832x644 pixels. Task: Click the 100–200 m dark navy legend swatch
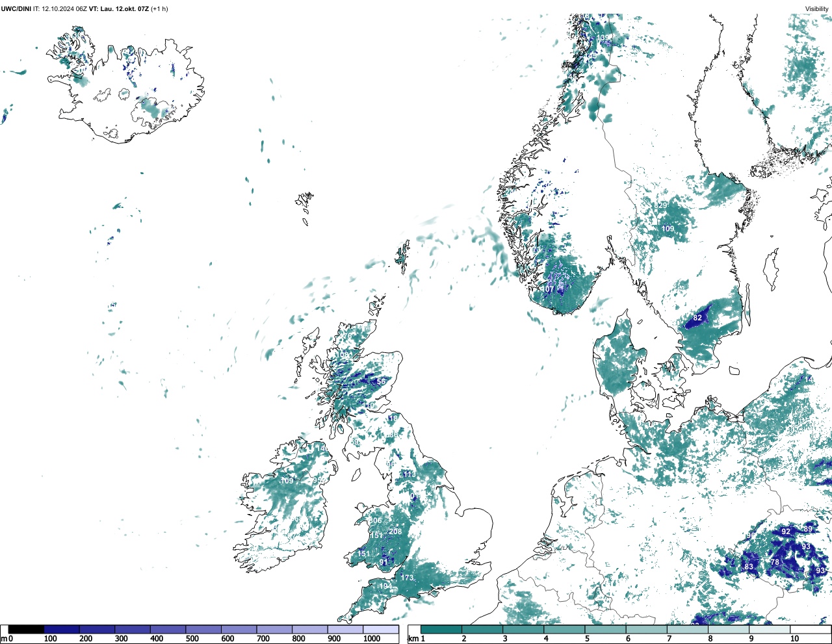click(x=62, y=630)
